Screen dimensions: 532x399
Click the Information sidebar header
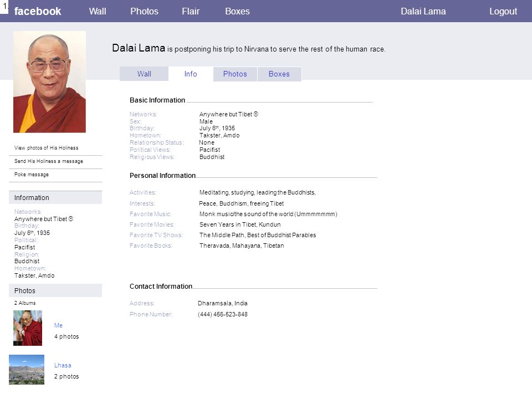tap(55, 197)
